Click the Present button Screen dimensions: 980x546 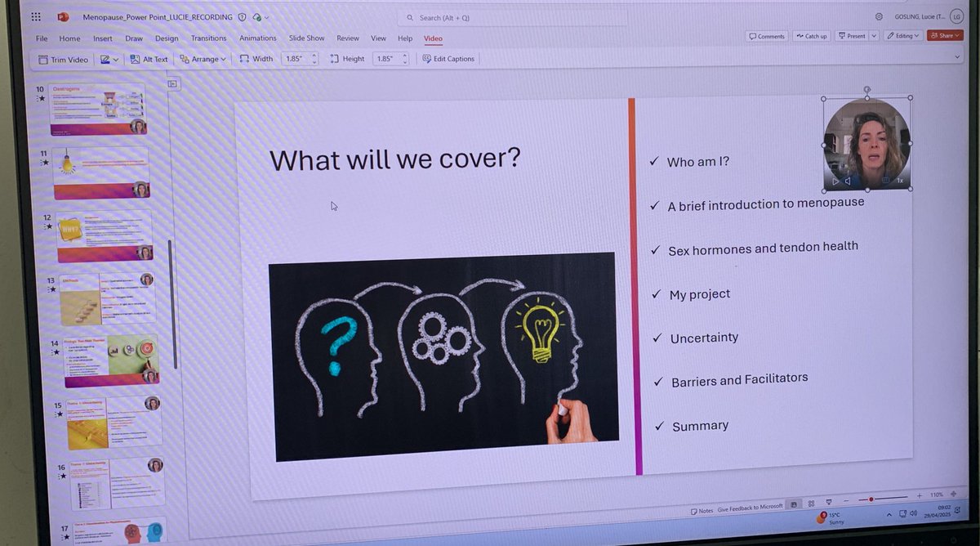click(851, 36)
